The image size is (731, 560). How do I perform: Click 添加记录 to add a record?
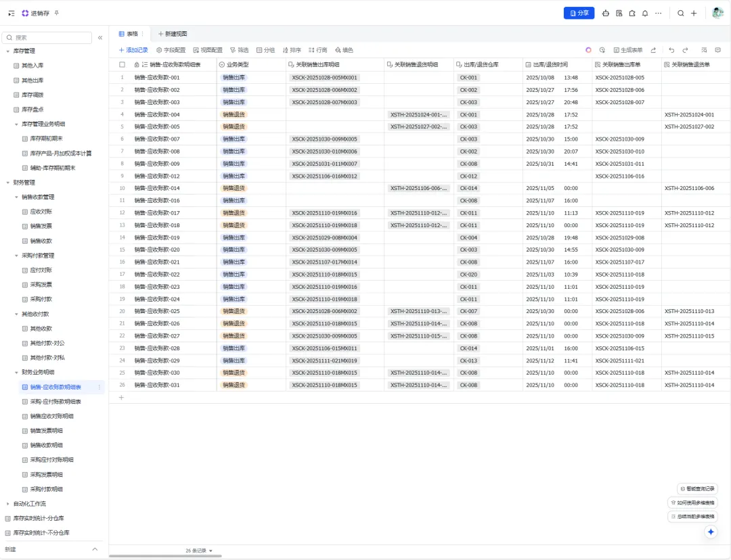(133, 50)
